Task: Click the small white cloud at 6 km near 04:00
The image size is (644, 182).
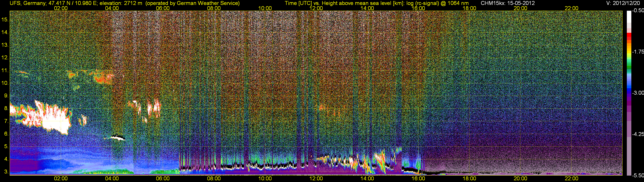Action: coord(117,137)
